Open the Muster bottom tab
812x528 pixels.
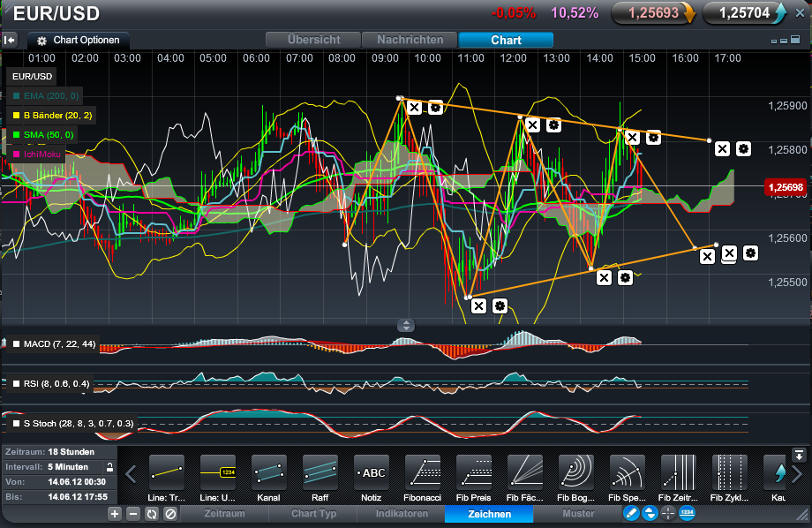click(578, 514)
